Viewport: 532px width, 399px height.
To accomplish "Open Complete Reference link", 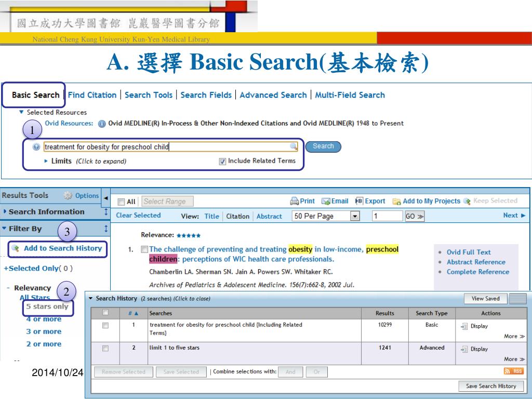I will click(478, 272).
